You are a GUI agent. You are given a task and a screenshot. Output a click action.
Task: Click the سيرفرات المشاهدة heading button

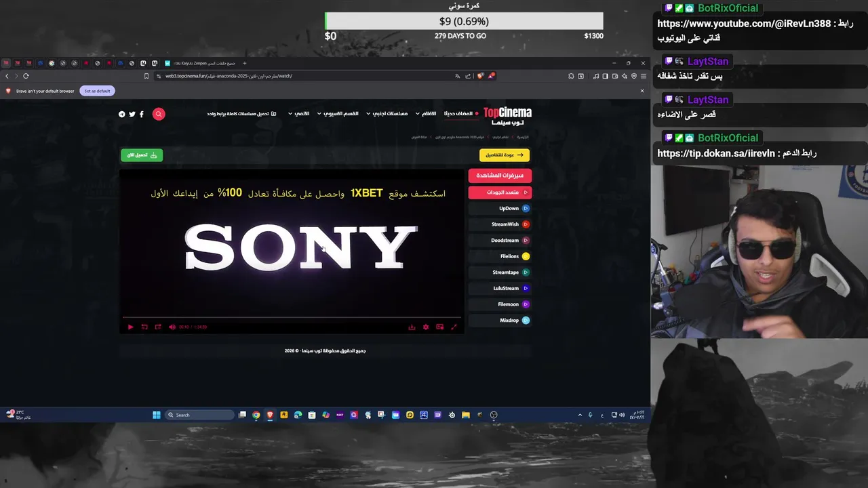tap(500, 176)
